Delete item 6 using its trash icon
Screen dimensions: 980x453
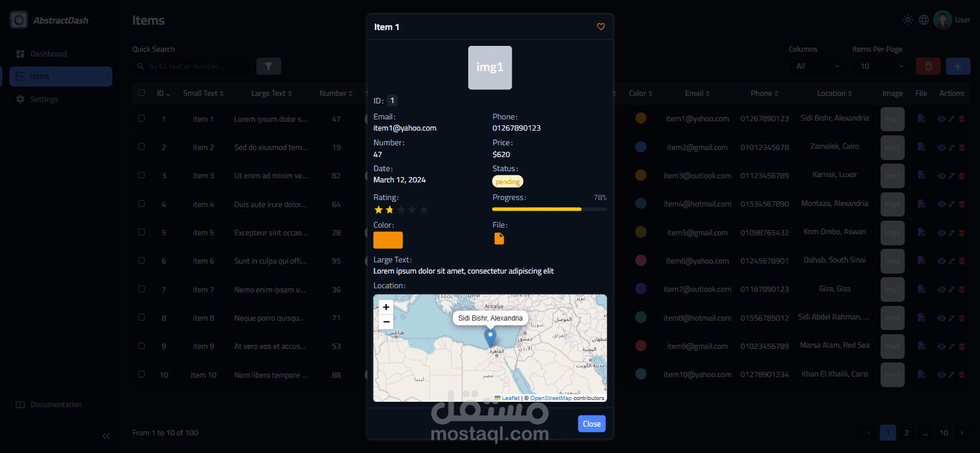click(x=962, y=261)
